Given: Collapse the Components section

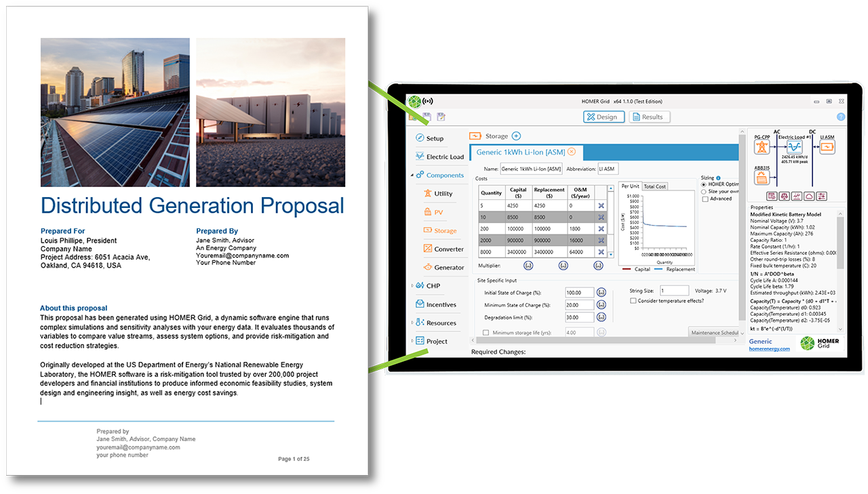Looking at the screenshot, I should (x=412, y=176).
